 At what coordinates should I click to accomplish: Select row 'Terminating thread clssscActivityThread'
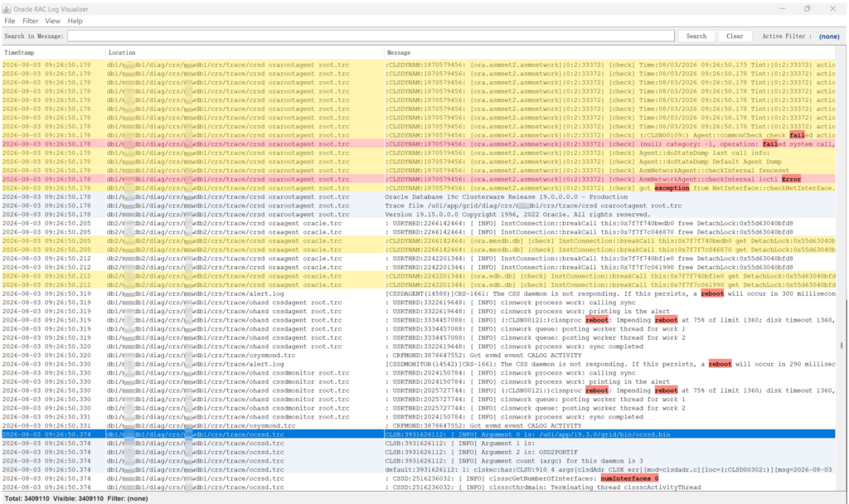[418, 487]
